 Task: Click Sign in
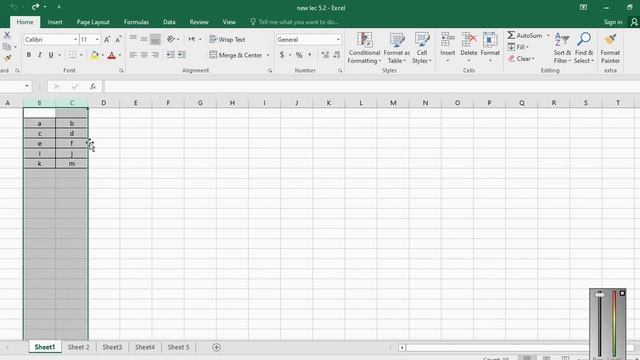[x=613, y=22]
